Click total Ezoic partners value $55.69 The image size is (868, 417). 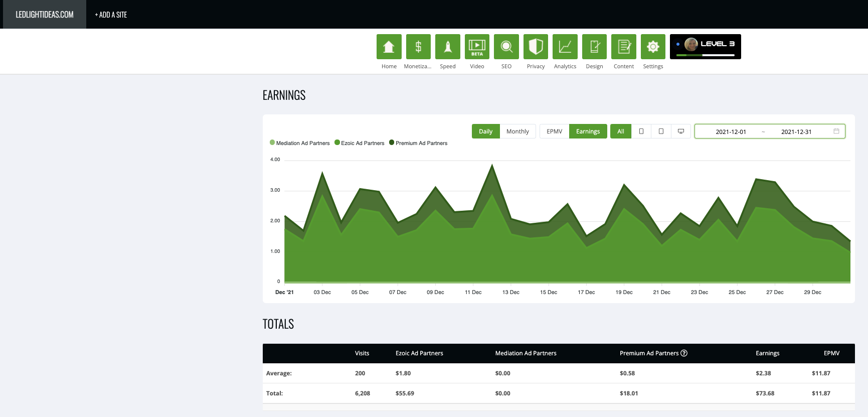coord(405,393)
